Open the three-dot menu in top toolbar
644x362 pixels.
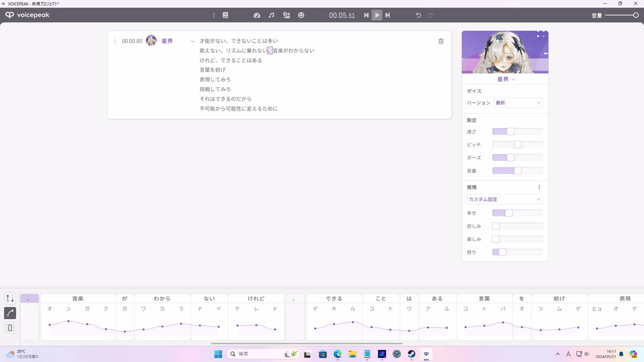point(213,15)
